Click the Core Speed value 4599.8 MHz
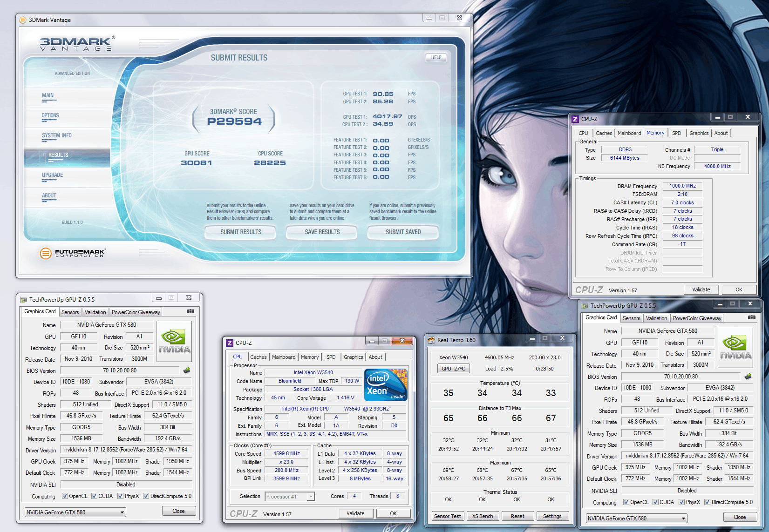This screenshot has height=532, width=769. [x=287, y=453]
